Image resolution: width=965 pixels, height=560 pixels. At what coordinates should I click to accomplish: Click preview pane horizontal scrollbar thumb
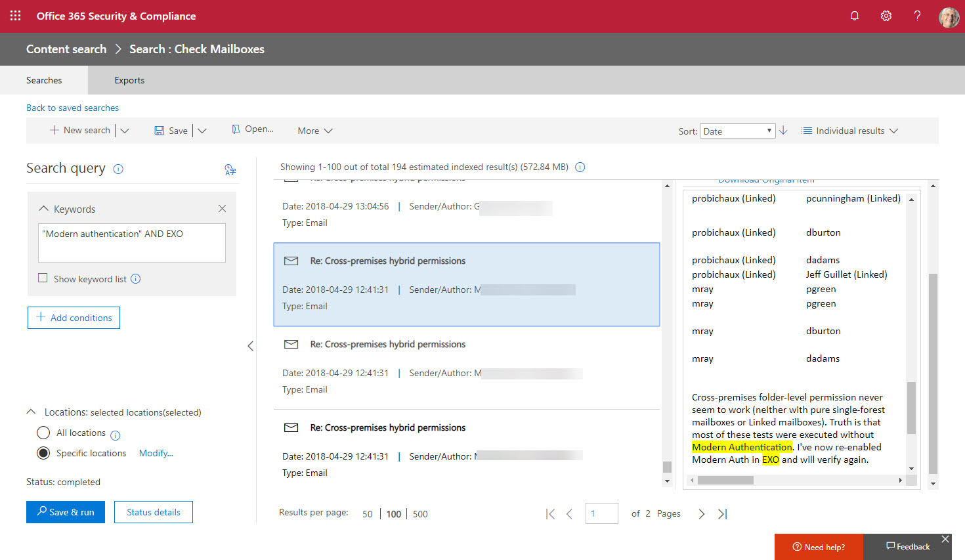725,480
